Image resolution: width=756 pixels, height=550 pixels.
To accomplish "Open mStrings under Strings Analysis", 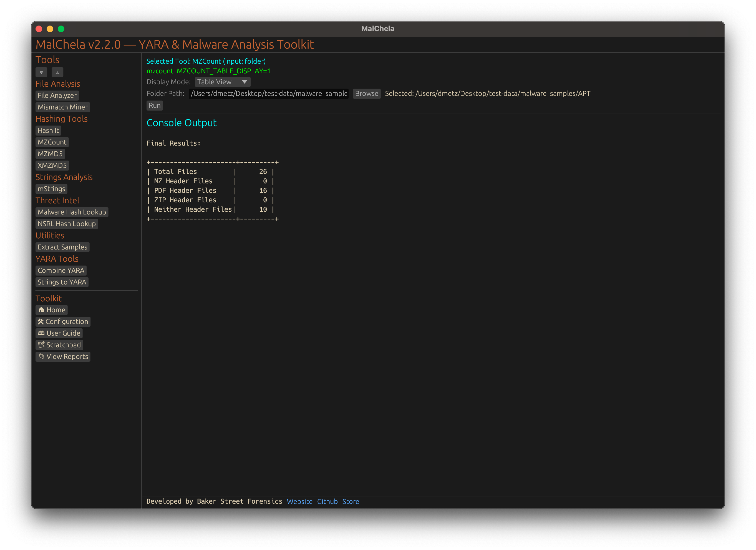I will 51,189.
